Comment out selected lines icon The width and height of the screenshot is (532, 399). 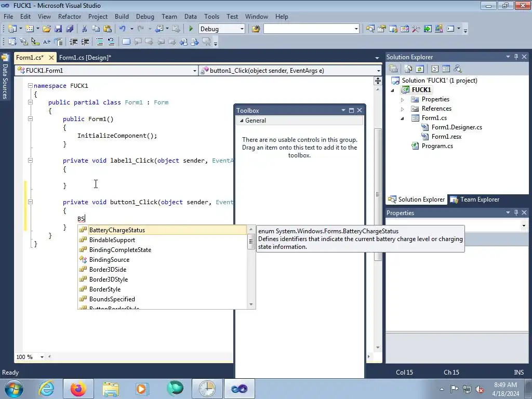pos(100,42)
